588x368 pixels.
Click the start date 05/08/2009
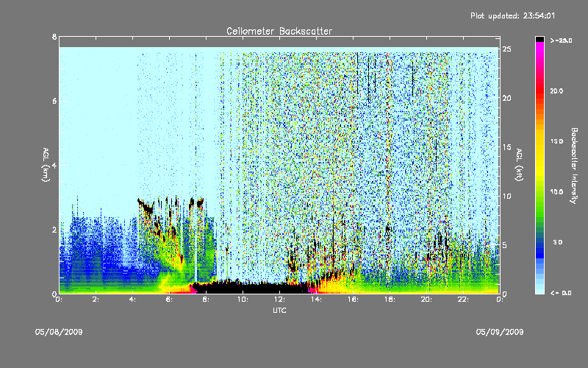pos(59,332)
